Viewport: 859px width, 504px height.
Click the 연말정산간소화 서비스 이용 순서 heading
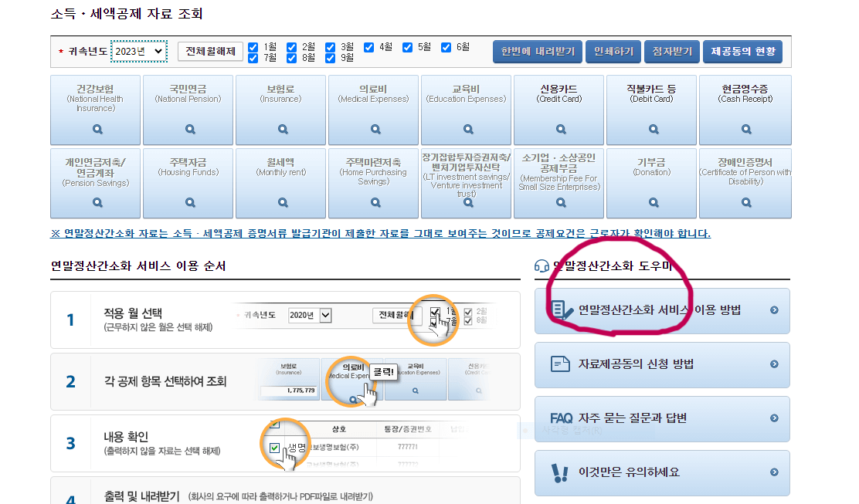pos(138,266)
